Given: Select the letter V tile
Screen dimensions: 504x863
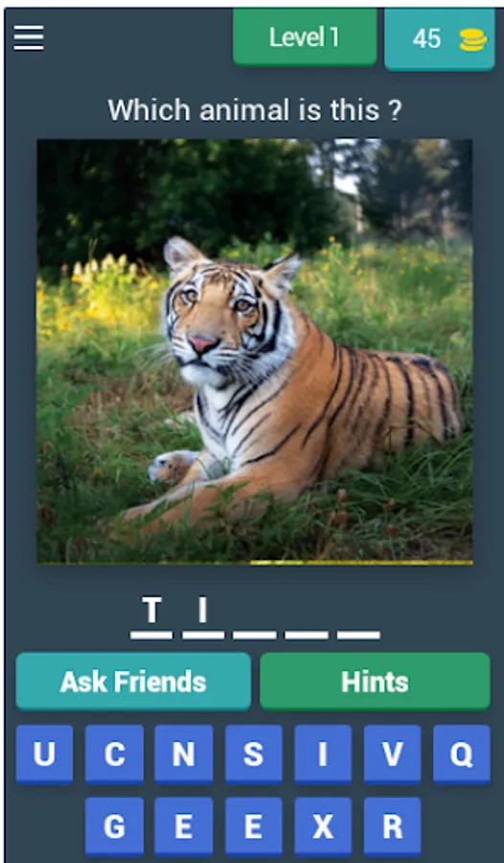Looking at the screenshot, I should (x=392, y=754).
